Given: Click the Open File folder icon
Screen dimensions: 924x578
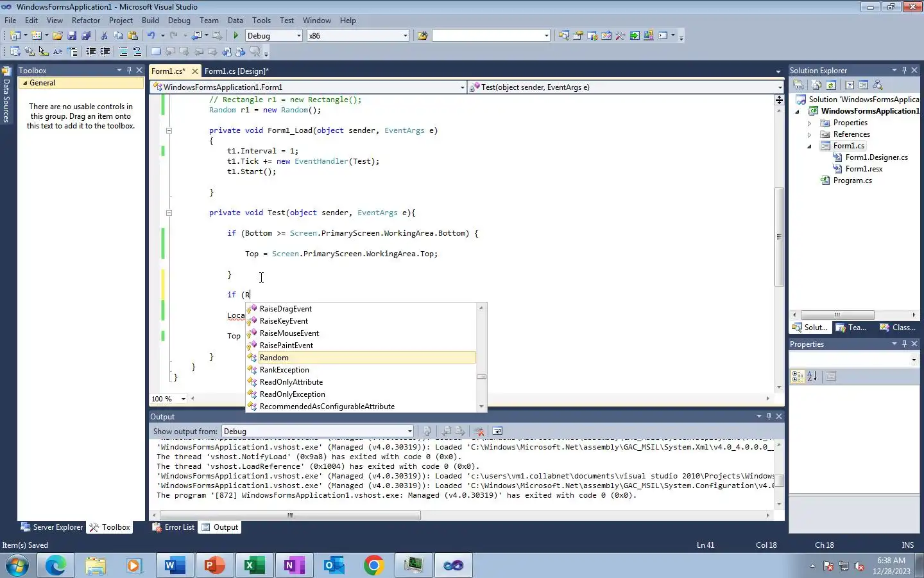Looking at the screenshot, I should click(58, 36).
